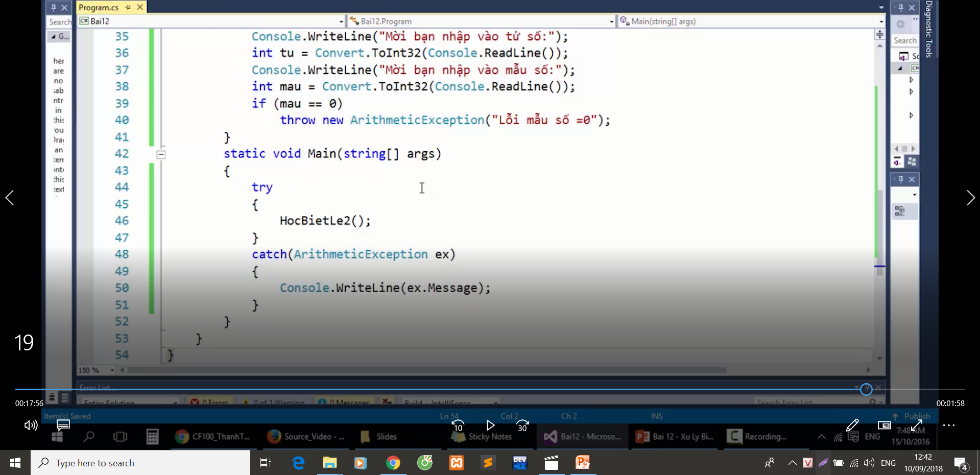The height and width of the screenshot is (475, 980).
Task: Toggle auto-hide pin on the left panel
Action: [x=54, y=7]
